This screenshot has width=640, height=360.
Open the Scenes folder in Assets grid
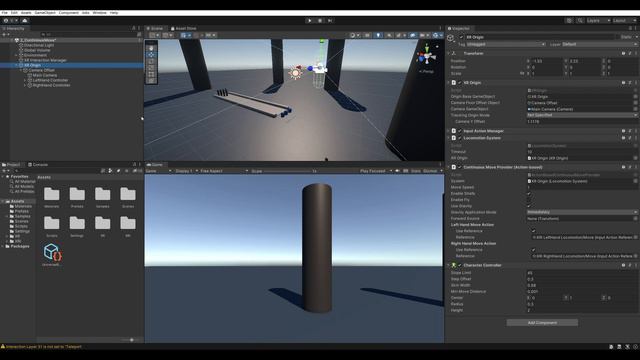click(x=128, y=194)
